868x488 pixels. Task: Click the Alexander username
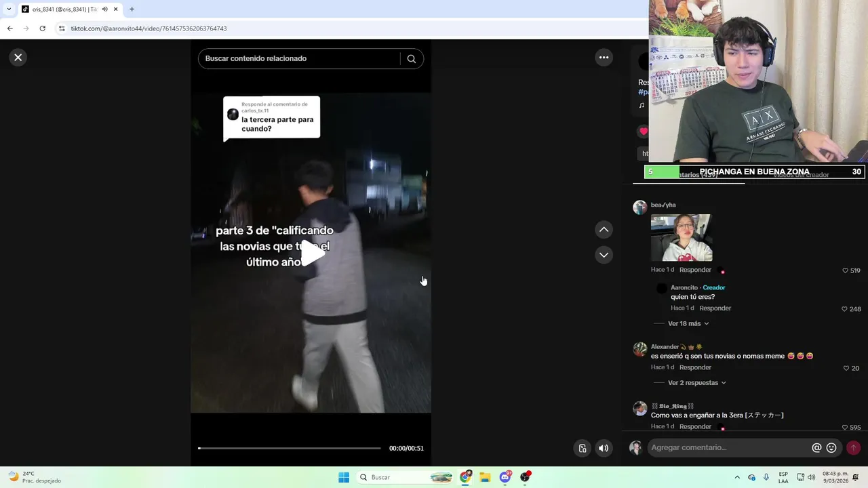(x=665, y=346)
